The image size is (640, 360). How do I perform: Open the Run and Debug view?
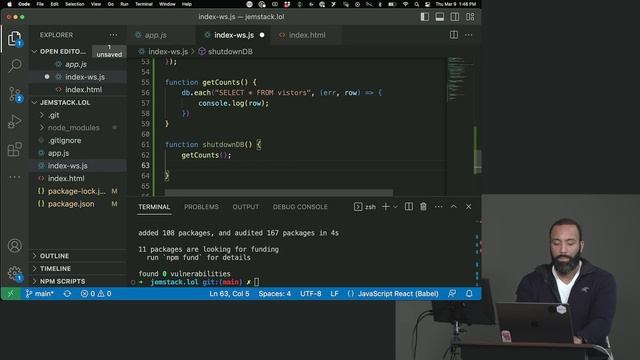pos(15,122)
